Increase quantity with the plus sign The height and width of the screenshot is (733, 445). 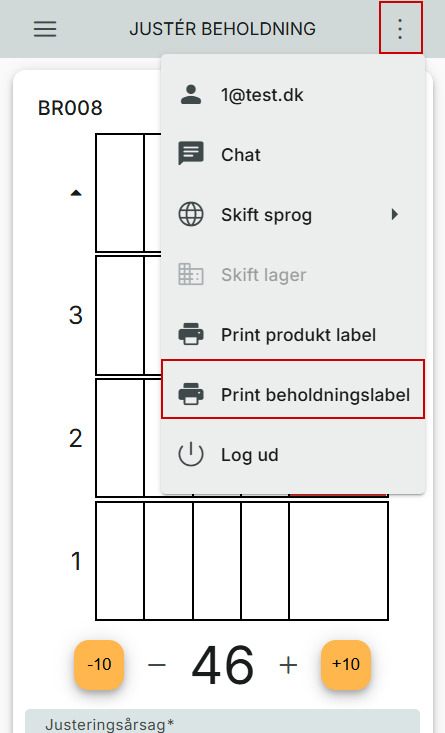click(288, 664)
